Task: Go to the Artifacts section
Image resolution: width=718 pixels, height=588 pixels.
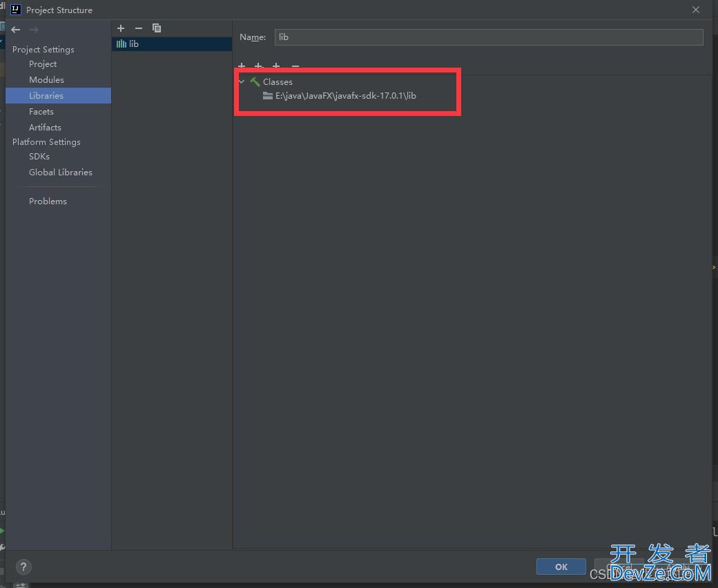Action: click(x=45, y=128)
